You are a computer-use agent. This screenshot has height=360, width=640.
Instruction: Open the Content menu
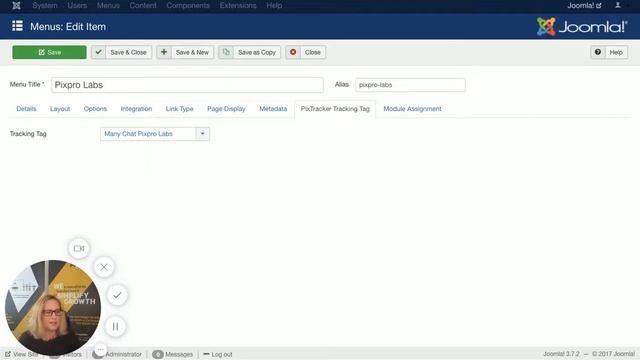click(143, 5)
